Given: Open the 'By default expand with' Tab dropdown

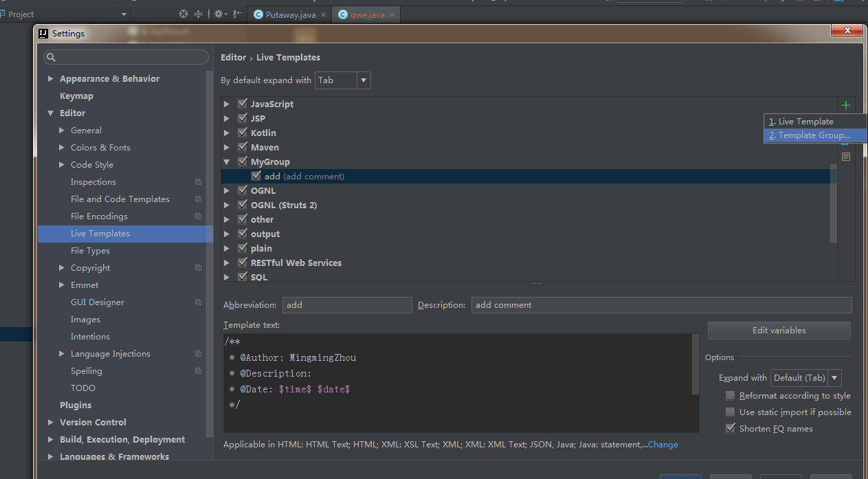Looking at the screenshot, I should tap(343, 80).
